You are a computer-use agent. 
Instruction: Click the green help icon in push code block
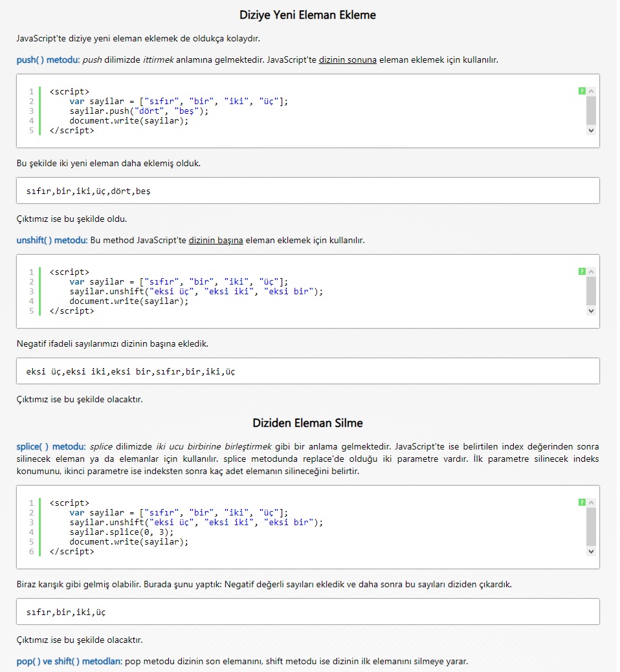tap(582, 91)
